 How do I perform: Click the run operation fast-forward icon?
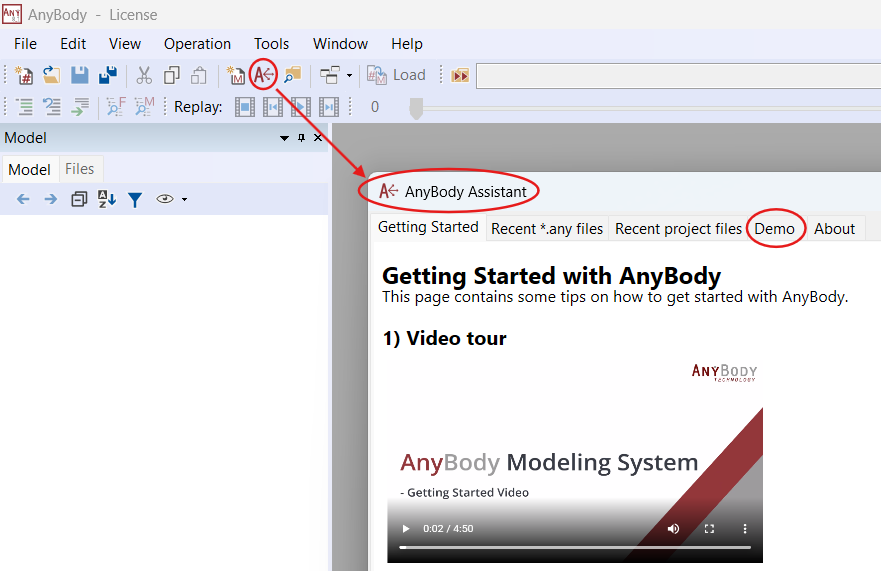(460, 75)
